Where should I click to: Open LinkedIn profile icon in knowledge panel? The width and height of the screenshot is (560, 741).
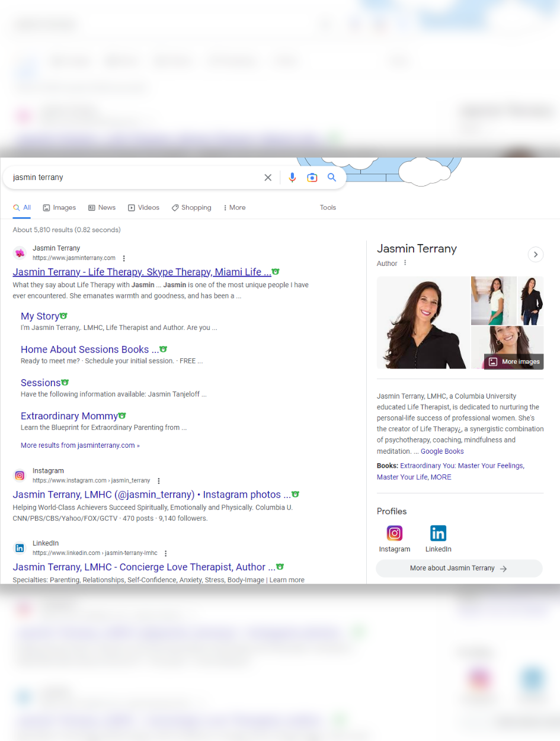point(438,533)
